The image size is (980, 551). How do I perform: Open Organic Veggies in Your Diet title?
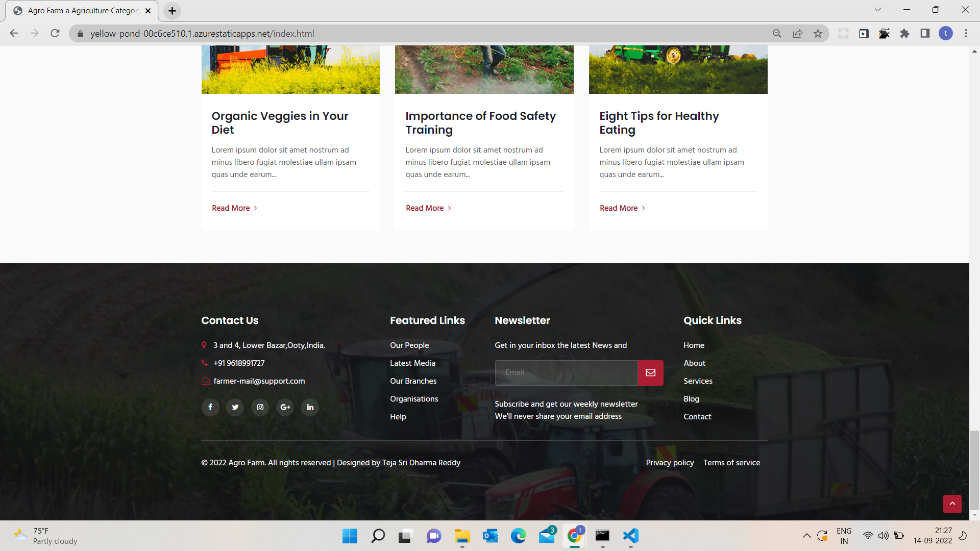point(280,123)
